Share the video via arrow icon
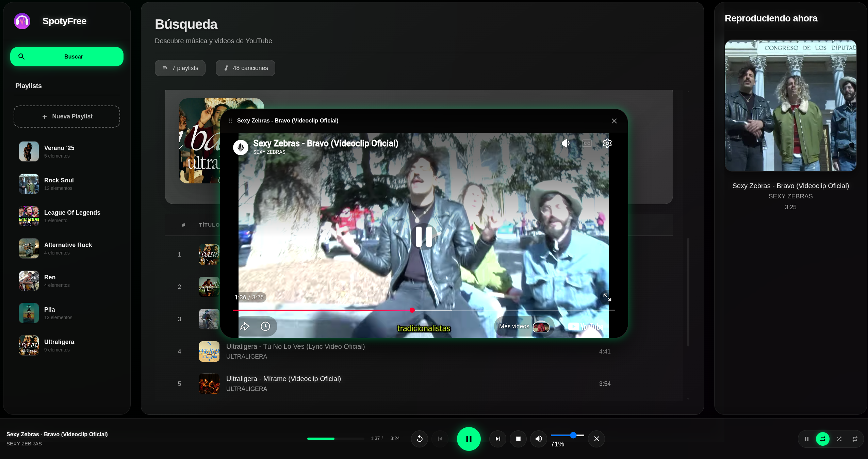 (x=245, y=327)
